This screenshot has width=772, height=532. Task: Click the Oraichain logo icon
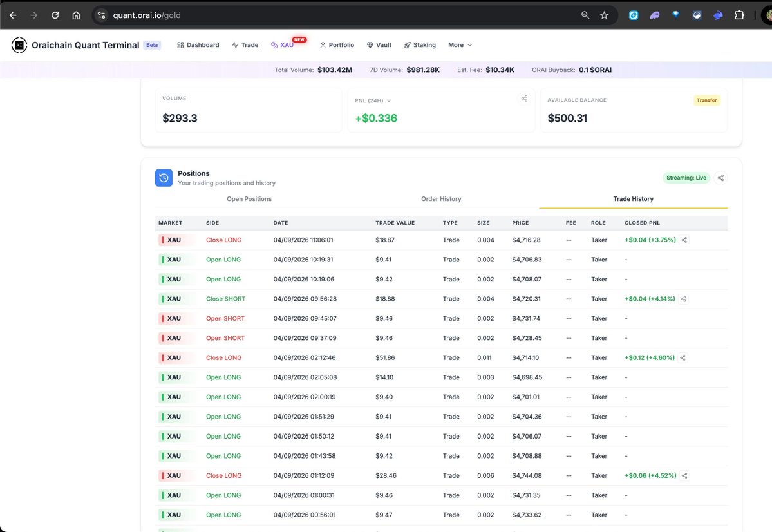click(19, 45)
